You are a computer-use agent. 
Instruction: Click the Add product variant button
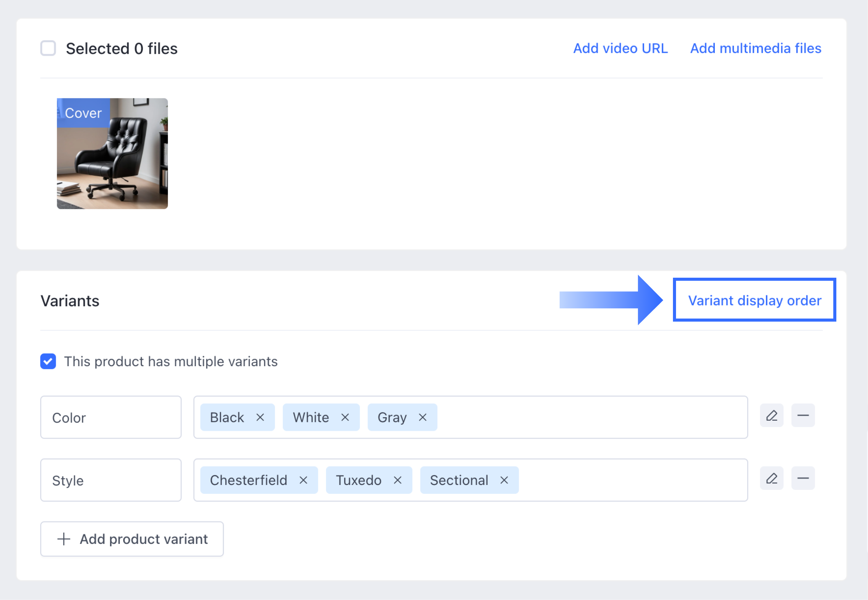coord(132,539)
